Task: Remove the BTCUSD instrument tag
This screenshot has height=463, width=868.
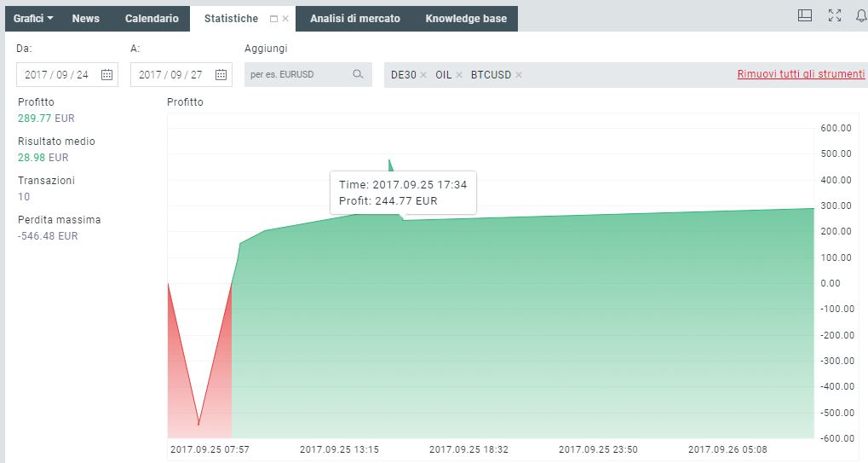Action: tap(519, 75)
